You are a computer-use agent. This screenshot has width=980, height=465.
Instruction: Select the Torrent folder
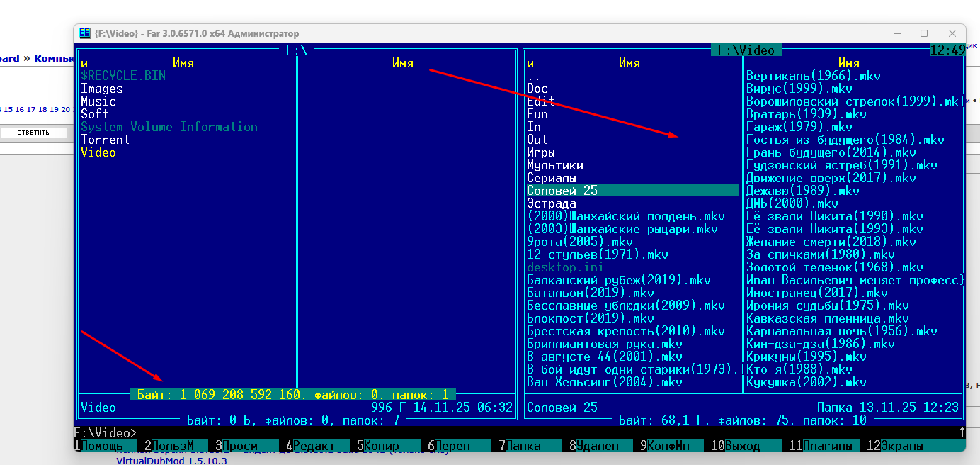coord(105,140)
